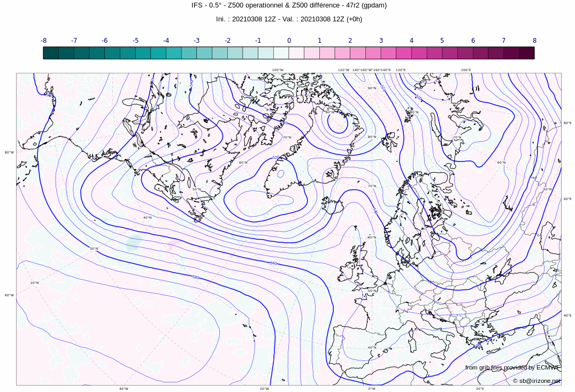This screenshot has height=392, width=575.
Task: Click the '© sb@irizone.net' copyright text
Action: (x=536, y=381)
